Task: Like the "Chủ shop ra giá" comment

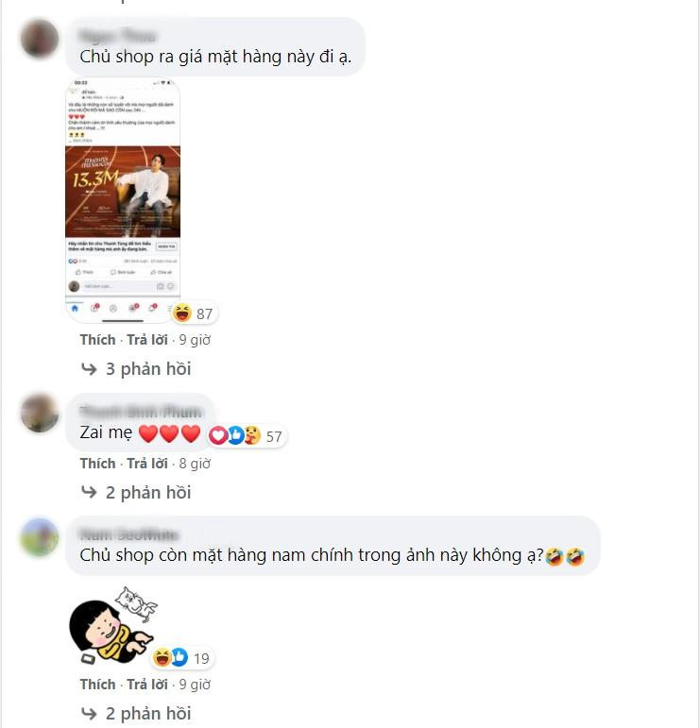Action: [x=97, y=340]
